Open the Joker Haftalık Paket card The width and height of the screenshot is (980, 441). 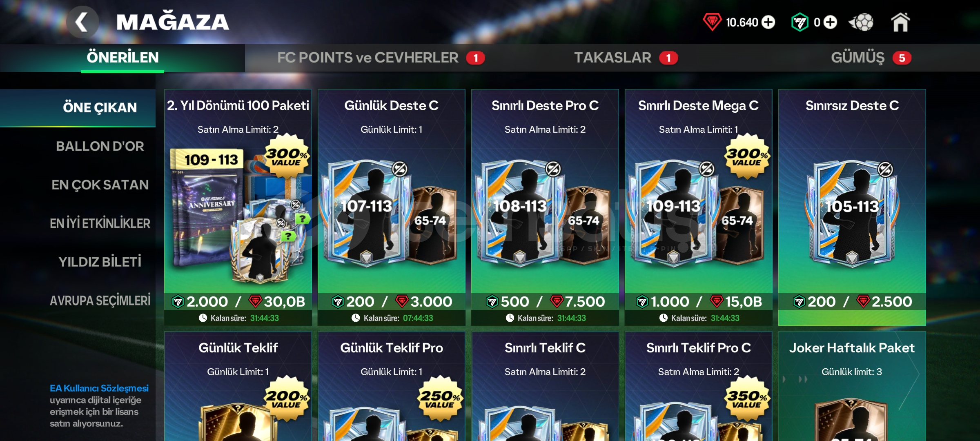(x=852, y=386)
